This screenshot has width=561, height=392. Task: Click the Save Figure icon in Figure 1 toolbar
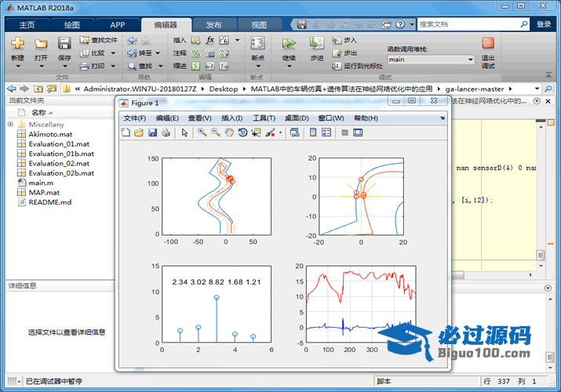pyautogui.click(x=152, y=132)
